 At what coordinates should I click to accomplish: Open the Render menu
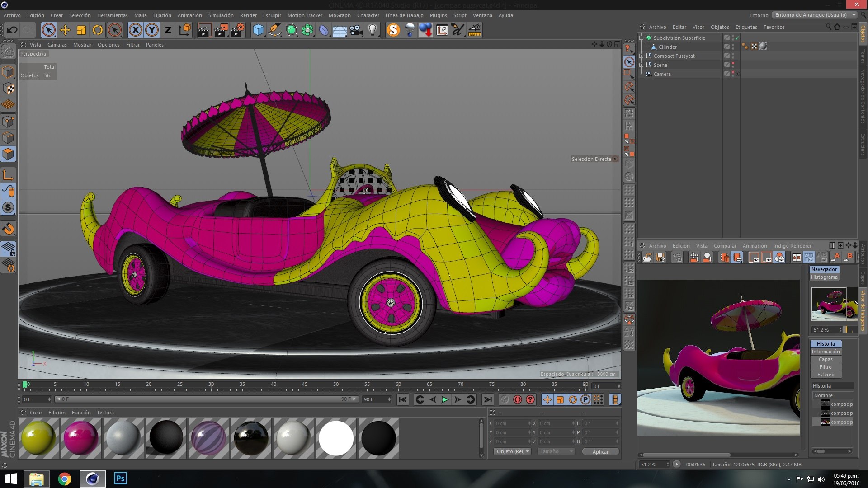(248, 15)
